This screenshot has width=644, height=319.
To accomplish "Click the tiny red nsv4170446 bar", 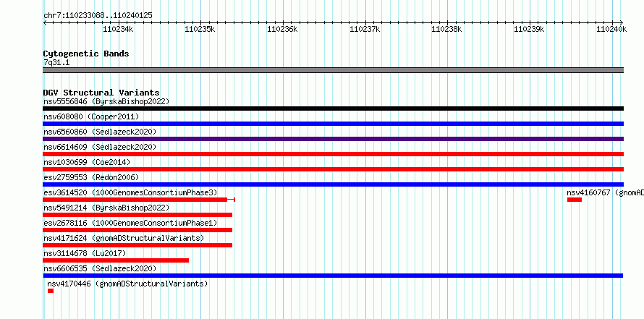I will coord(51,291).
